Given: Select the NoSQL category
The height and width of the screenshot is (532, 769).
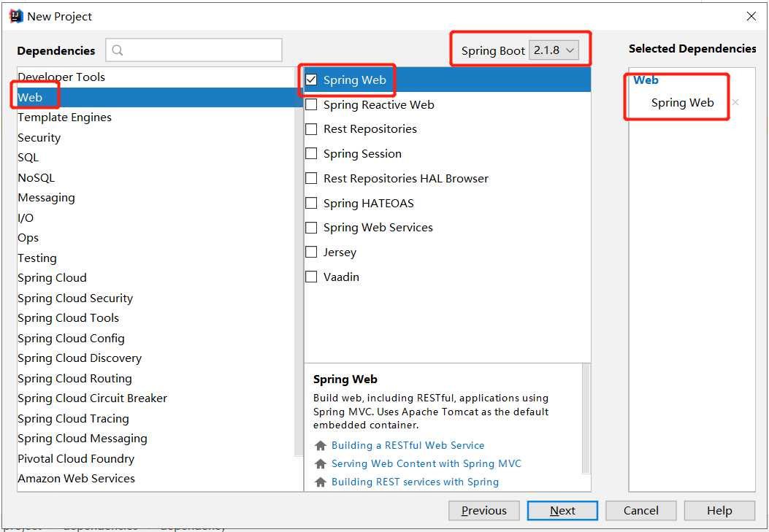Looking at the screenshot, I should click(x=156, y=178).
